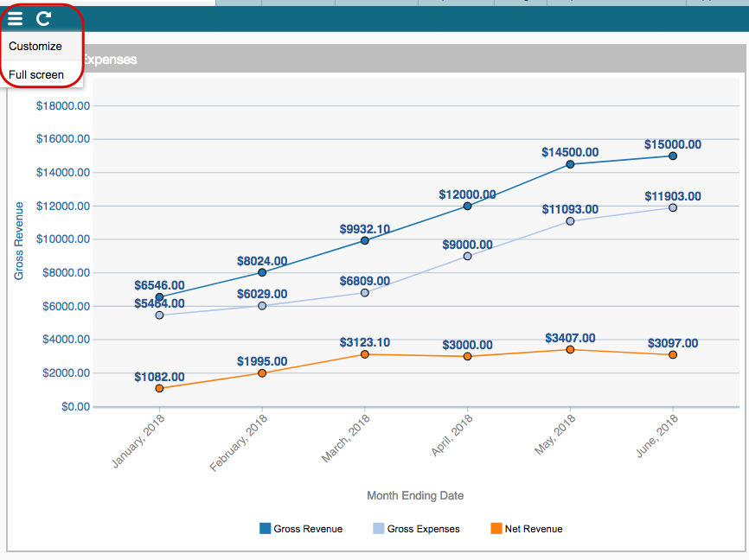Choose the Full screen menu option

36,74
